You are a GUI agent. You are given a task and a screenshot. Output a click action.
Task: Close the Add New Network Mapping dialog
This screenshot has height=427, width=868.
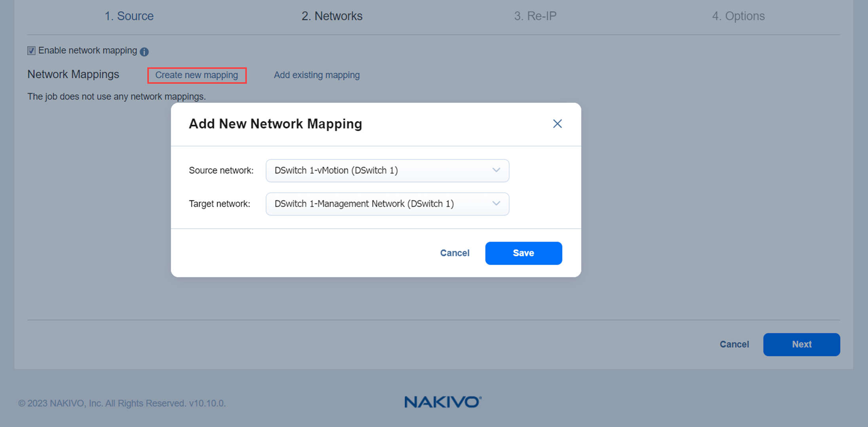tap(557, 124)
